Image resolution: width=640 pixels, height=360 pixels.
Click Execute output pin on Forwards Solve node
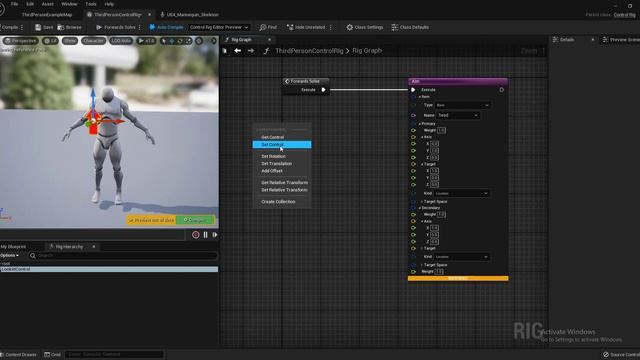[323, 90]
